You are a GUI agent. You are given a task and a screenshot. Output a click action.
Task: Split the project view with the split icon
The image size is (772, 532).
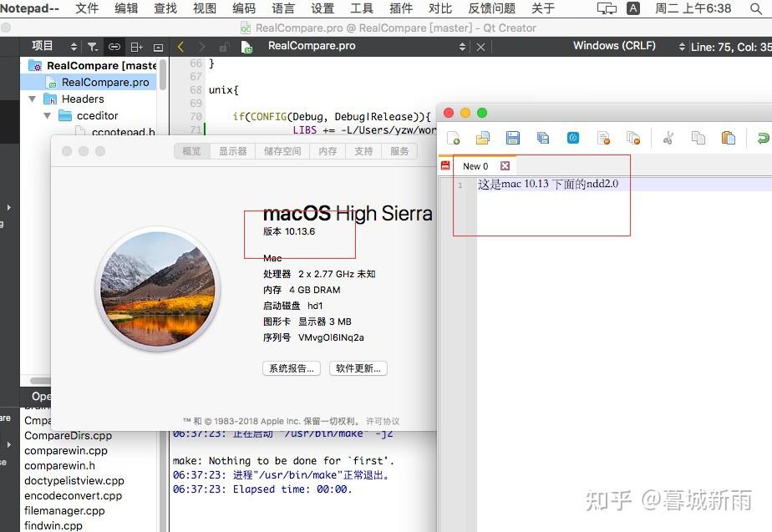tap(137, 46)
